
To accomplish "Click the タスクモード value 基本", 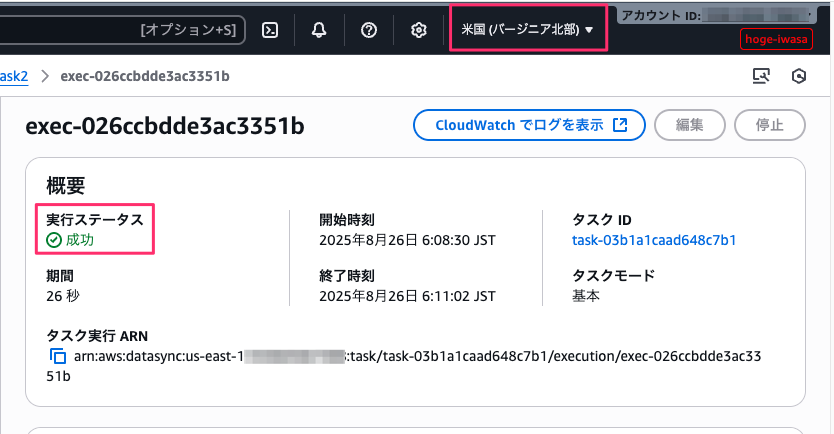I will coord(586,296).
